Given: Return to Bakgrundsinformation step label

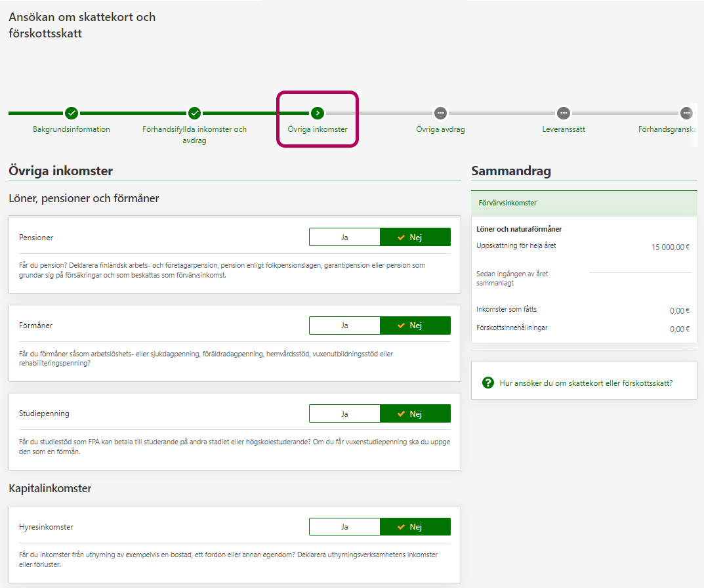Looking at the screenshot, I should tap(72, 130).
